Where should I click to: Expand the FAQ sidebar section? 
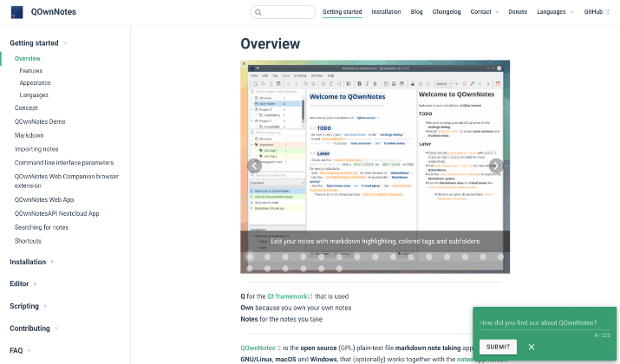point(20,350)
